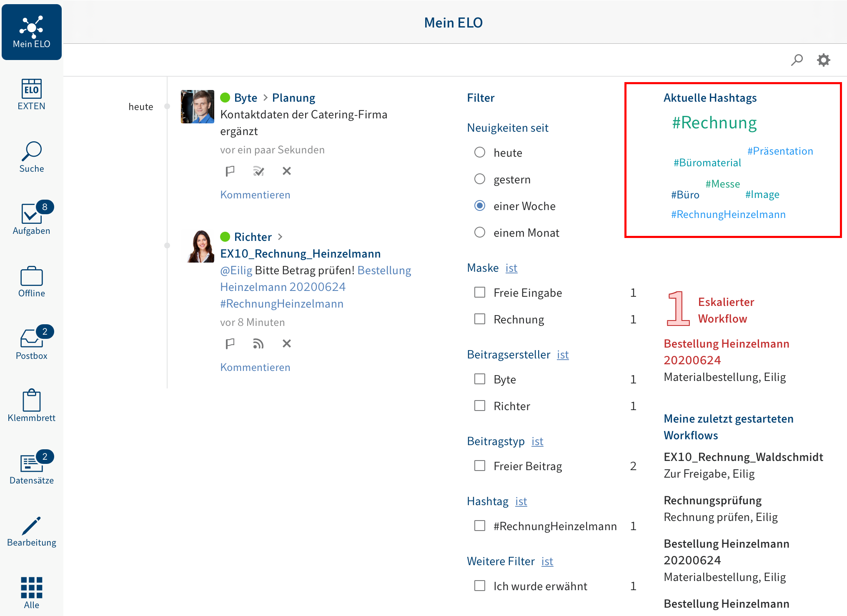Select #RechnungHeinzelmann in Aktuelle Hashtags
The height and width of the screenshot is (616, 847).
(x=728, y=215)
